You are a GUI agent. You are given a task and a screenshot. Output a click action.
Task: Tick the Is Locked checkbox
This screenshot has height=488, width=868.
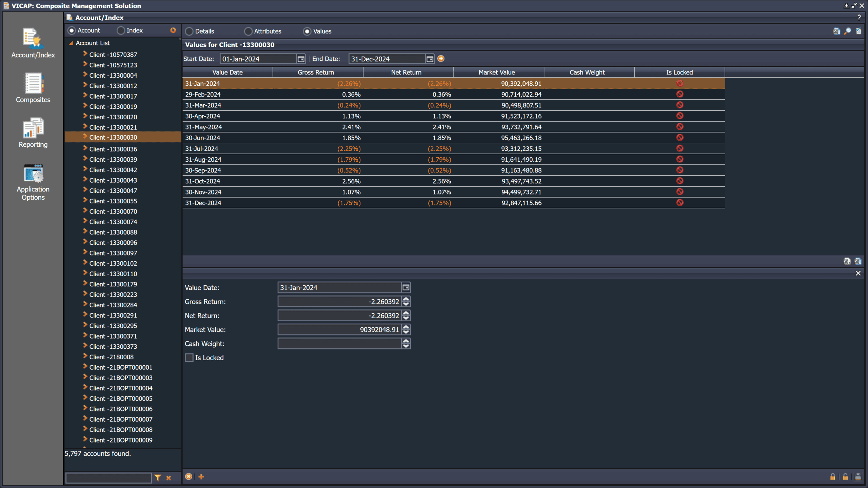(x=189, y=358)
